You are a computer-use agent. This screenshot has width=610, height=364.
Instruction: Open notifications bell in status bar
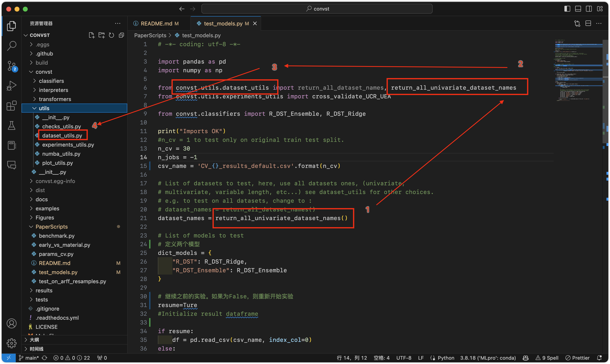click(599, 358)
